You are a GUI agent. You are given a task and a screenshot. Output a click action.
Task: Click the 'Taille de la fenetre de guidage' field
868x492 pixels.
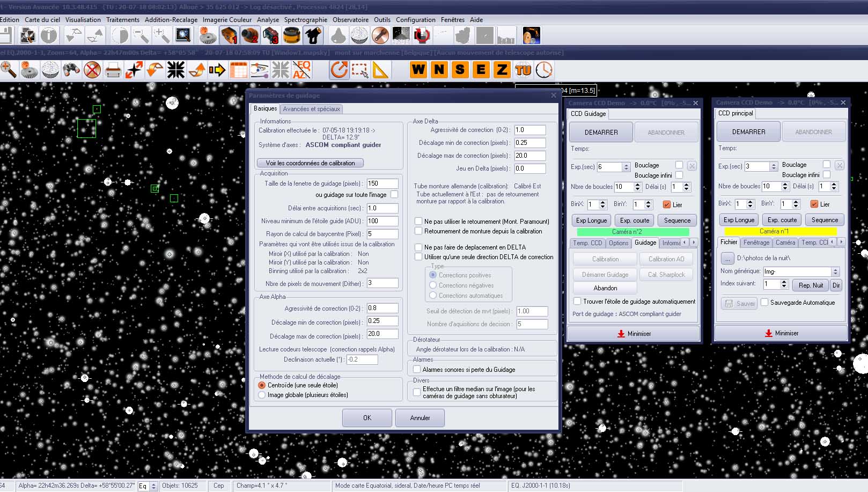click(x=382, y=183)
